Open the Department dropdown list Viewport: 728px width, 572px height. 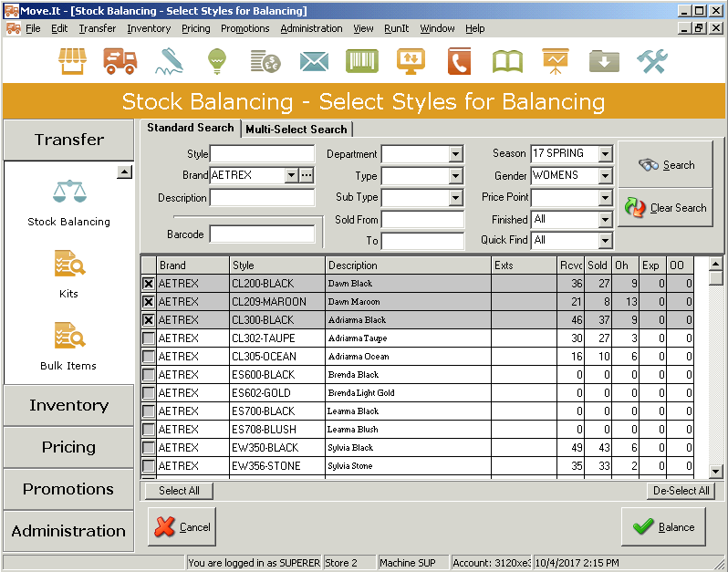pyautogui.click(x=455, y=154)
